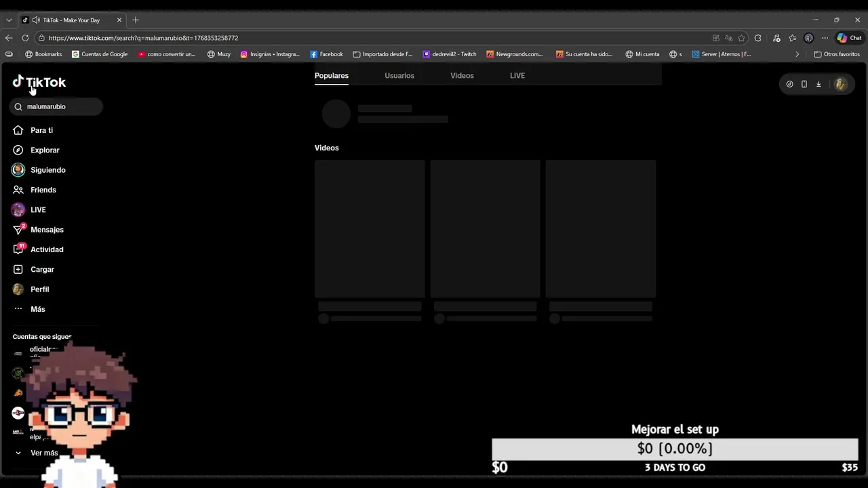Switch to the Usuarios tab
868x488 pixels.
[x=399, y=75]
